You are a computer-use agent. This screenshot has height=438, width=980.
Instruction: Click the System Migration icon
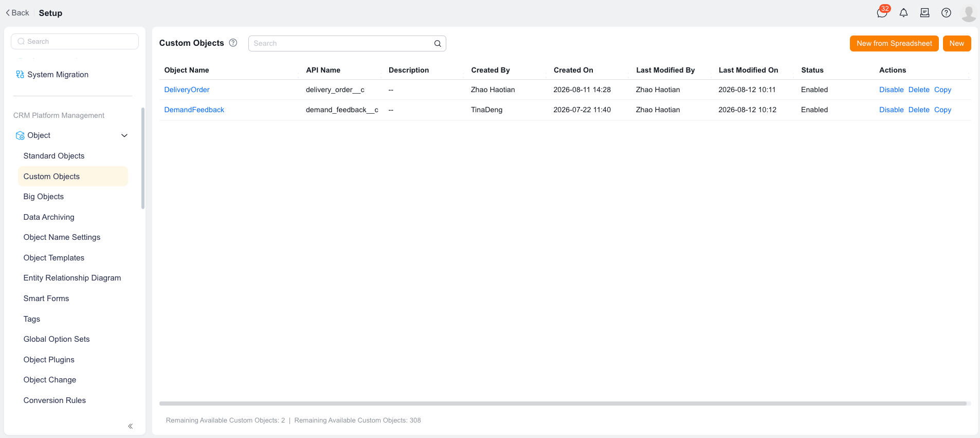(x=20, y=75)
